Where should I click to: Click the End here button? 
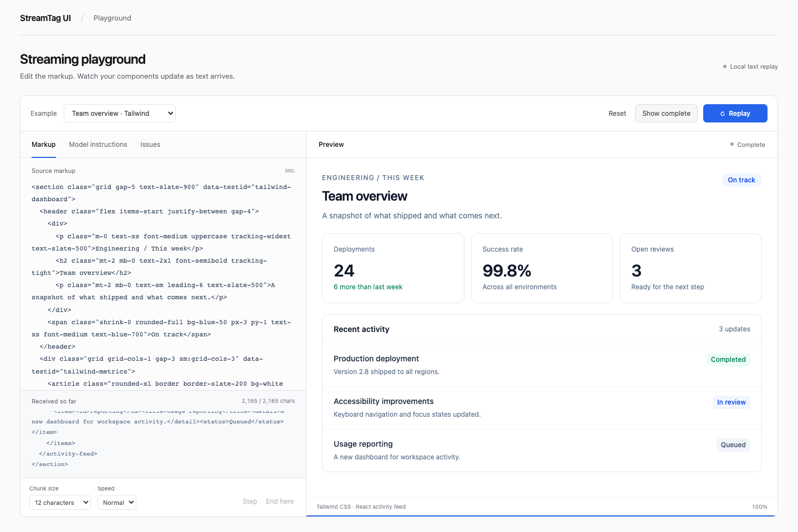pyautogui.click(x=280, y=502)
